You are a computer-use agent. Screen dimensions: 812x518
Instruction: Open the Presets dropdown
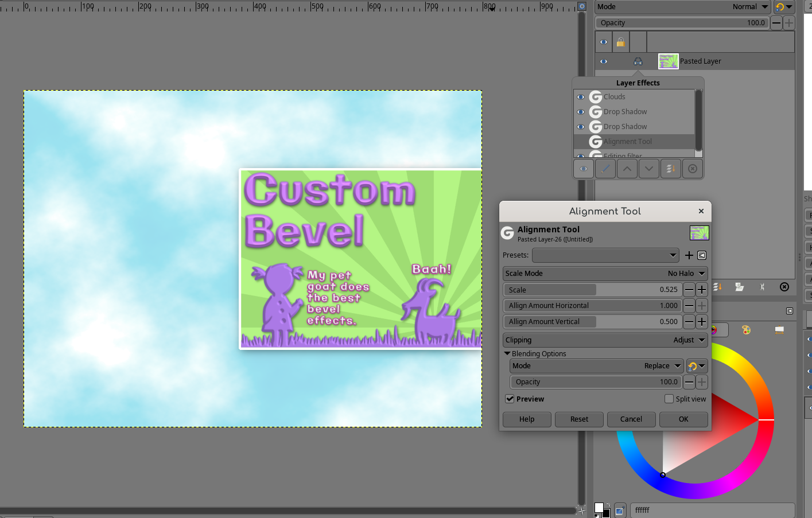click(605, 255)
